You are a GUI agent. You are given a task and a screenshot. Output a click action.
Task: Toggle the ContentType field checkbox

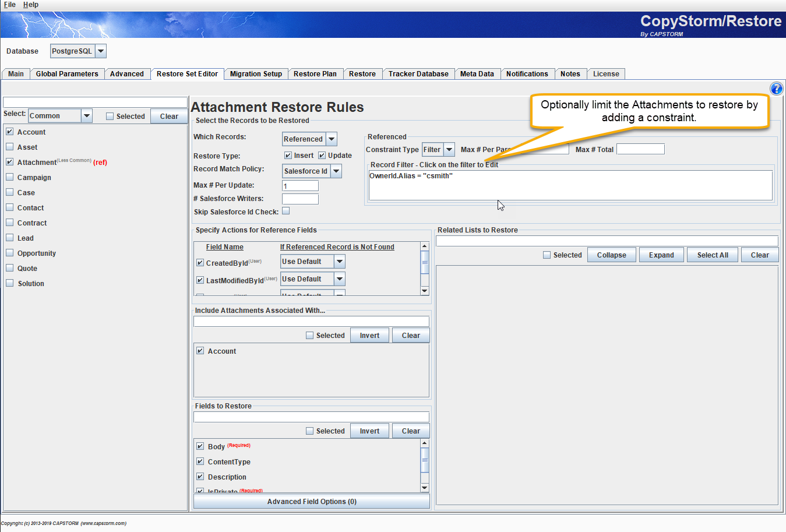(x=200, y=461)
